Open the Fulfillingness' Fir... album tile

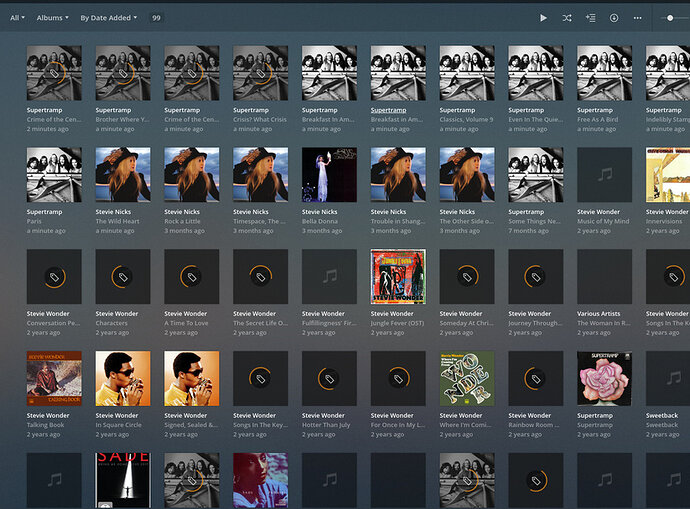(329, 277)
